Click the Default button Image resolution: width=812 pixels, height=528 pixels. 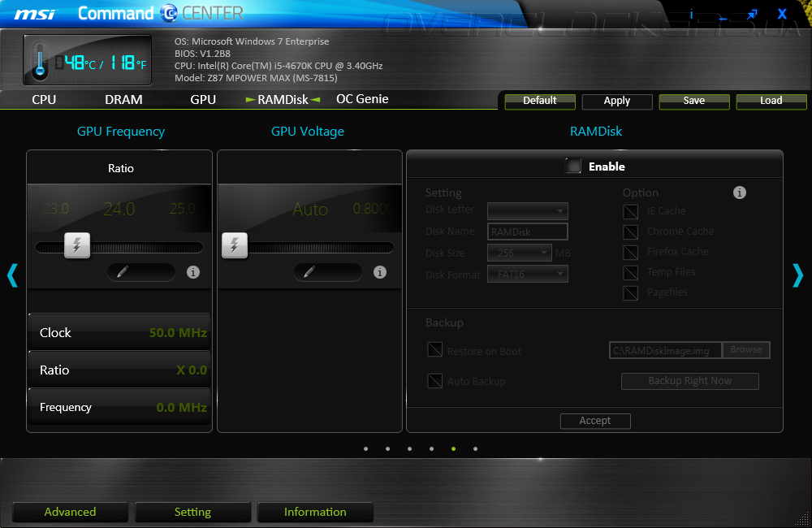[x=540, y=101]
